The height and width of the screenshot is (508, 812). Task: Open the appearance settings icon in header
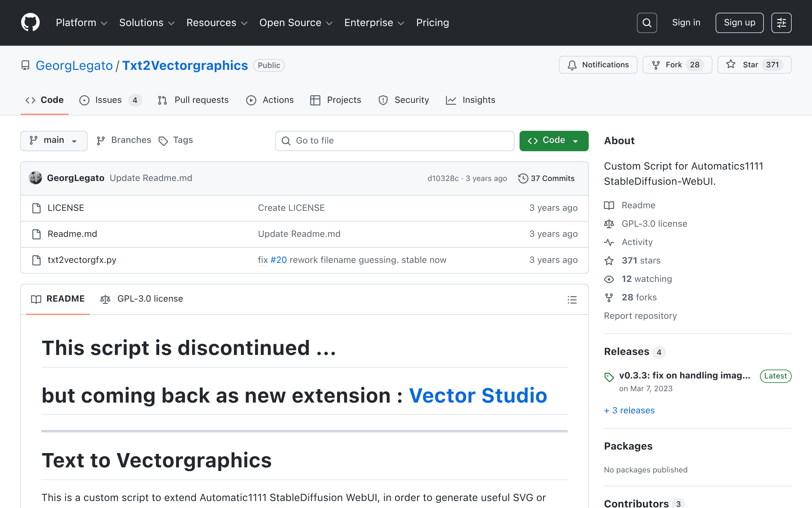coord(781,23)
